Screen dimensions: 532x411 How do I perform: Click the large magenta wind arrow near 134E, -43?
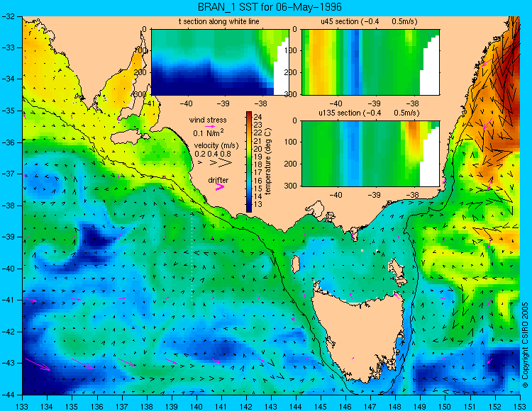(38, 364)
